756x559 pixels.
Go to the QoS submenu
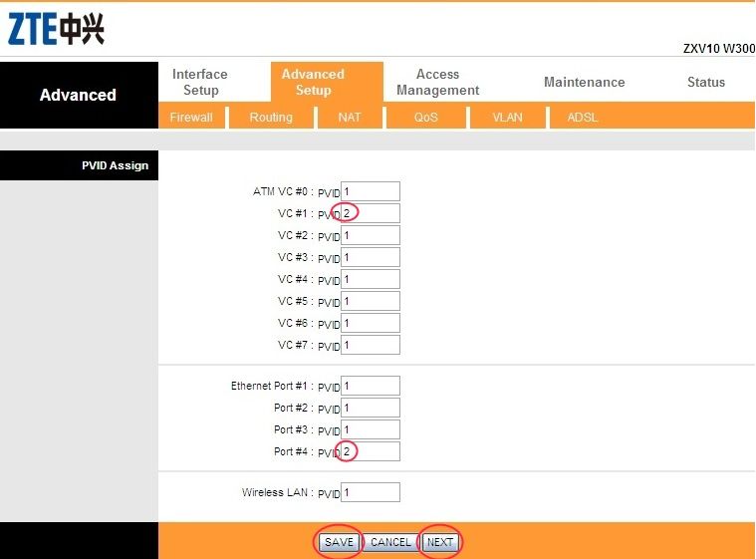(x=426, y=118)
